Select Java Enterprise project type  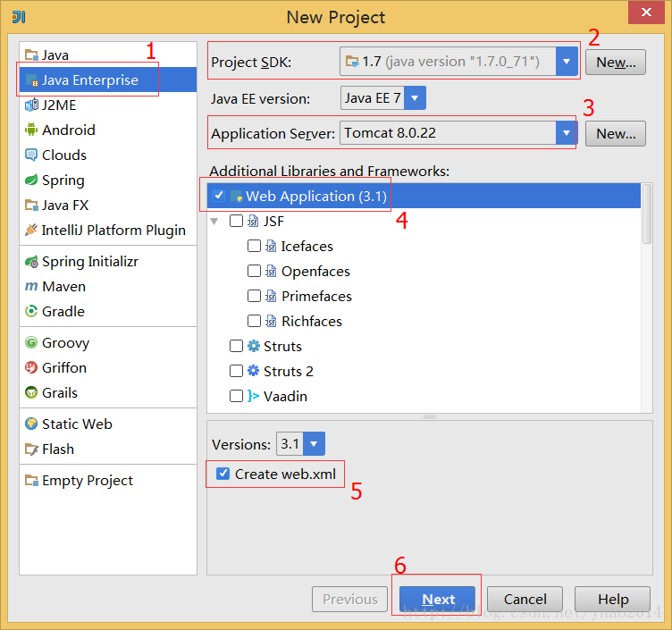coord(108,80)
